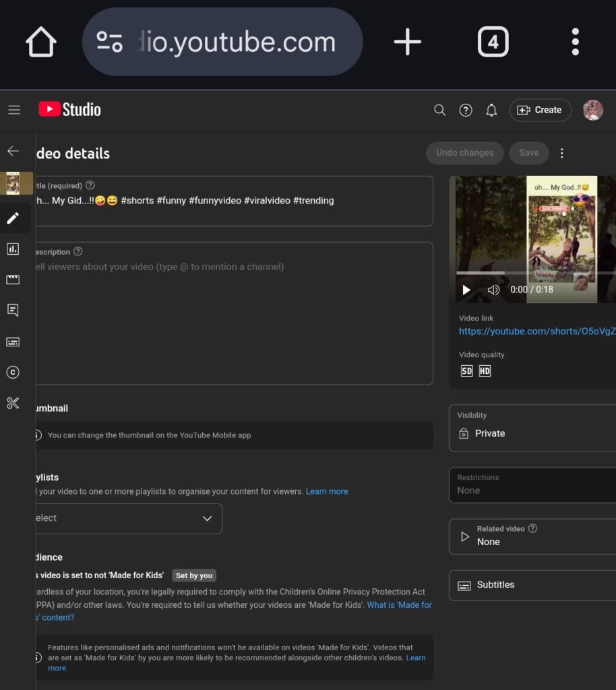This screenshot has width=616, height=690.
Task: Open notifications bell in Studio header
Action: point(491,110)
